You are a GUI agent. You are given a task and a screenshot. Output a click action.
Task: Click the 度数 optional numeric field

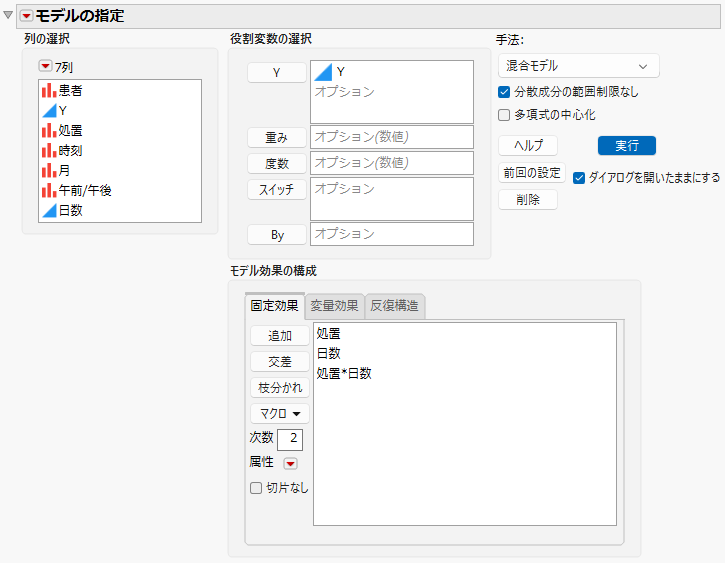coord(392,163)
